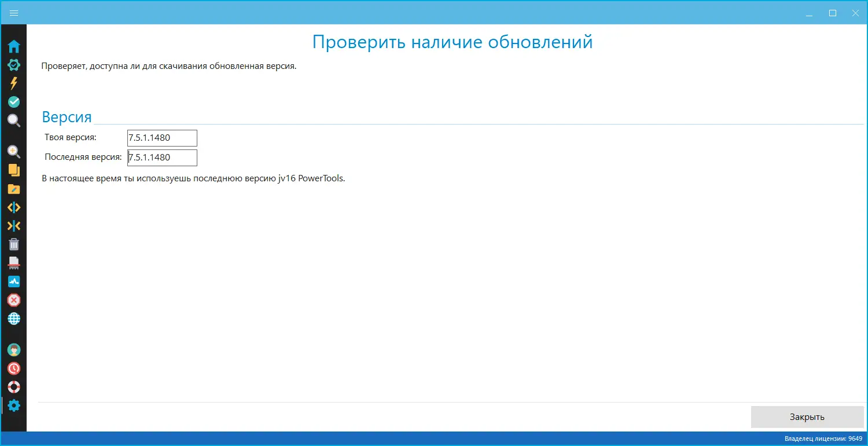The height and width of the screenshot is (446, 868).
Task: Open the teal gear-with-checkmark sidebar tool
Action: [14, 65]
